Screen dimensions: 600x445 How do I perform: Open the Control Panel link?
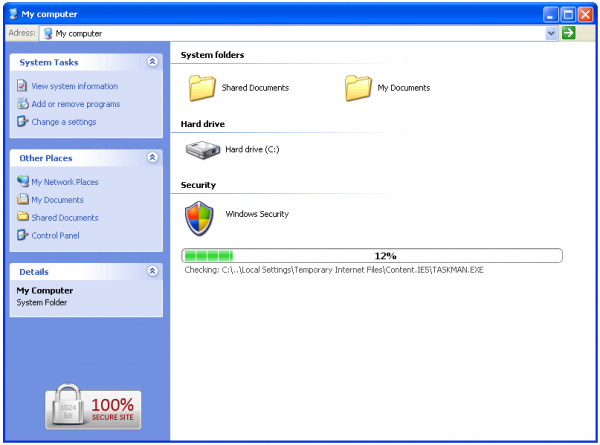[x=55, y=236]
